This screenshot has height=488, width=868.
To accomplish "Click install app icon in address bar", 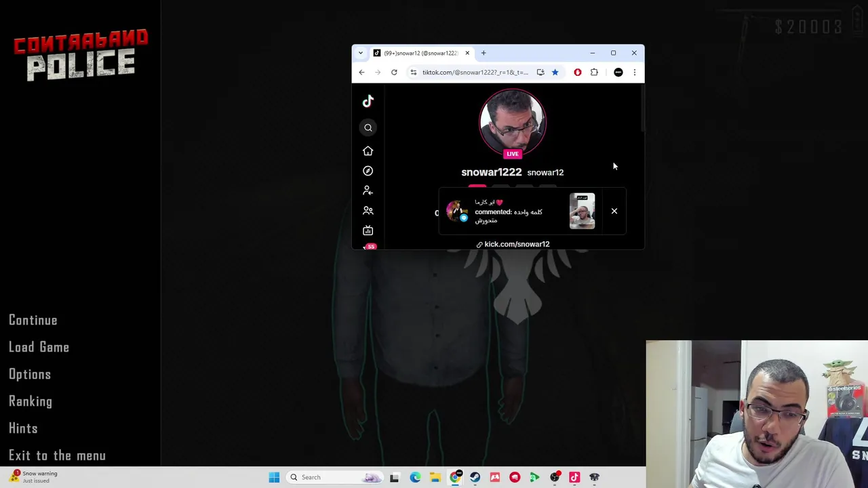I will click(540, 72).
